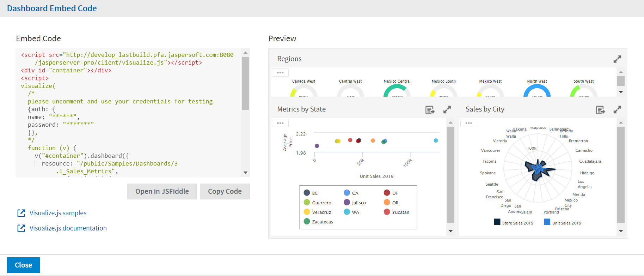Click inside the embed code text area
Image resolution: width=644 pixels, height=276 pixels.
click(129, 113)
